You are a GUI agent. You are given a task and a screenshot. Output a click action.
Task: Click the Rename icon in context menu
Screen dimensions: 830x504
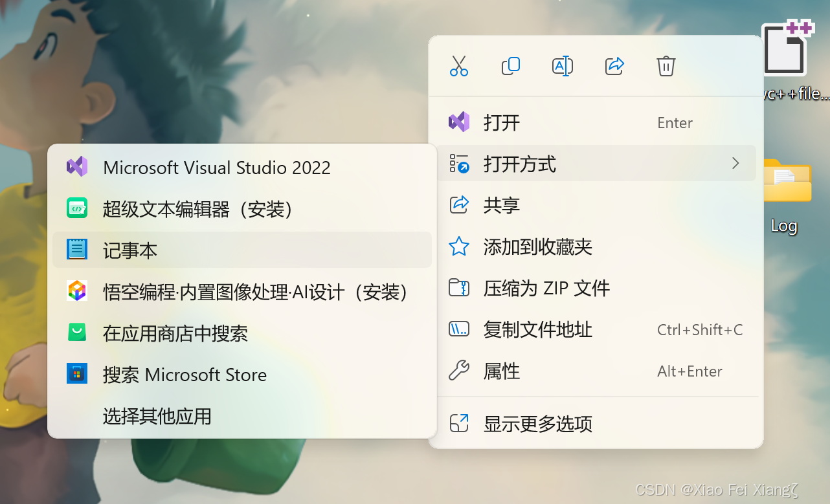click(563, 66)
